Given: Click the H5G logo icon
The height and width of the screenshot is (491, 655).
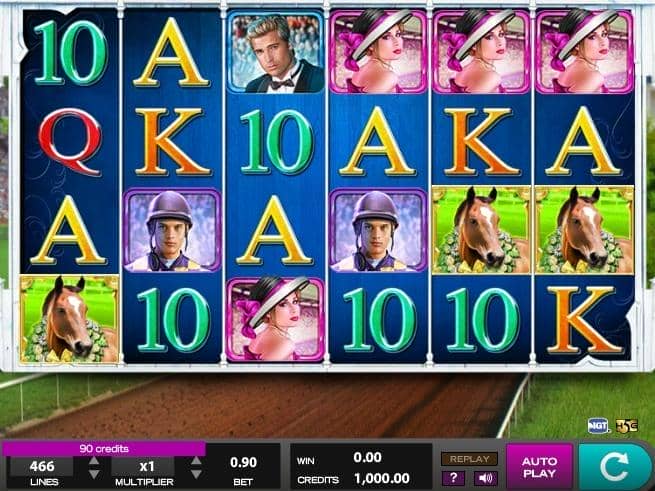Looking at the screenshot, I should coord(627,426).
